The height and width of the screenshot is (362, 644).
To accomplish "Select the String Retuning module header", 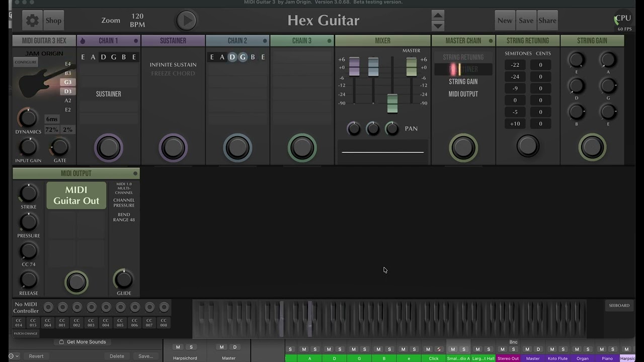I will pos(527,41).
